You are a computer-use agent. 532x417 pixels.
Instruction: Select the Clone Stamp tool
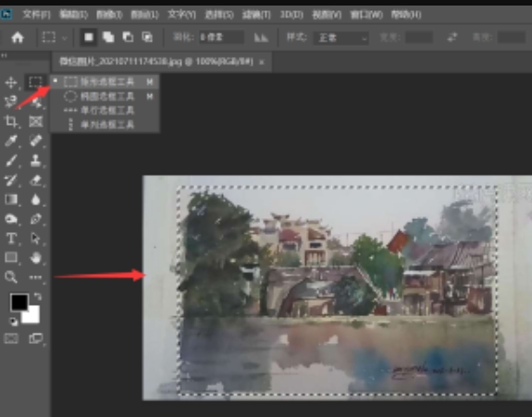pyautogui.click(x=36, y=160)
